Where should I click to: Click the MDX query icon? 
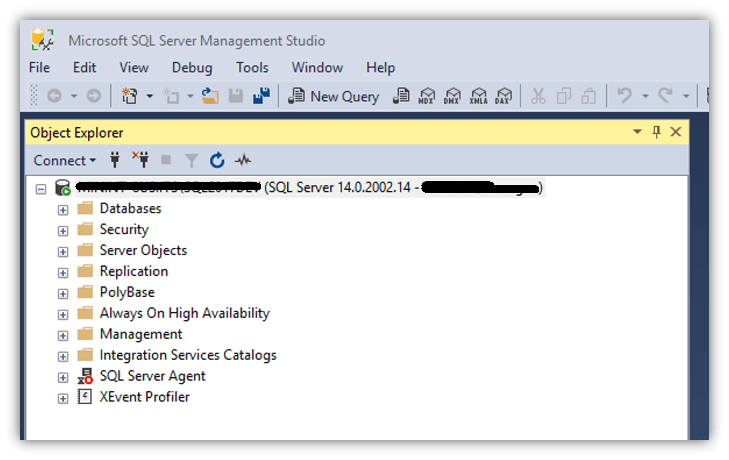427,96
